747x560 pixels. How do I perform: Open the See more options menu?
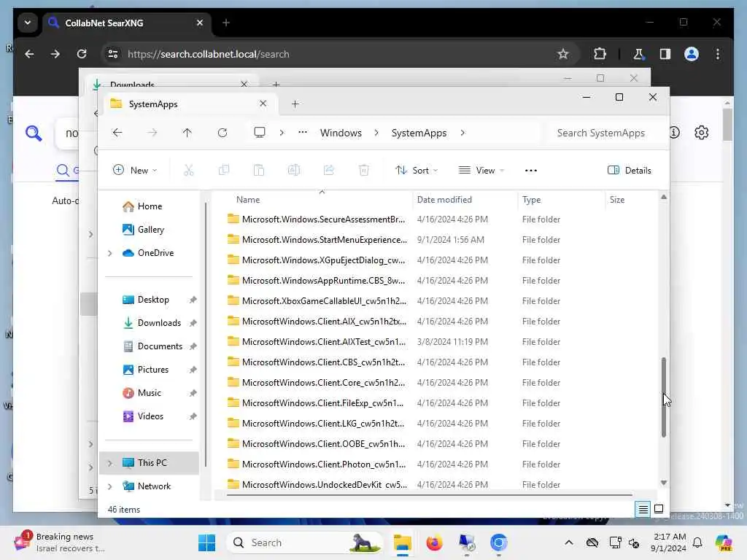coord(531,171)
